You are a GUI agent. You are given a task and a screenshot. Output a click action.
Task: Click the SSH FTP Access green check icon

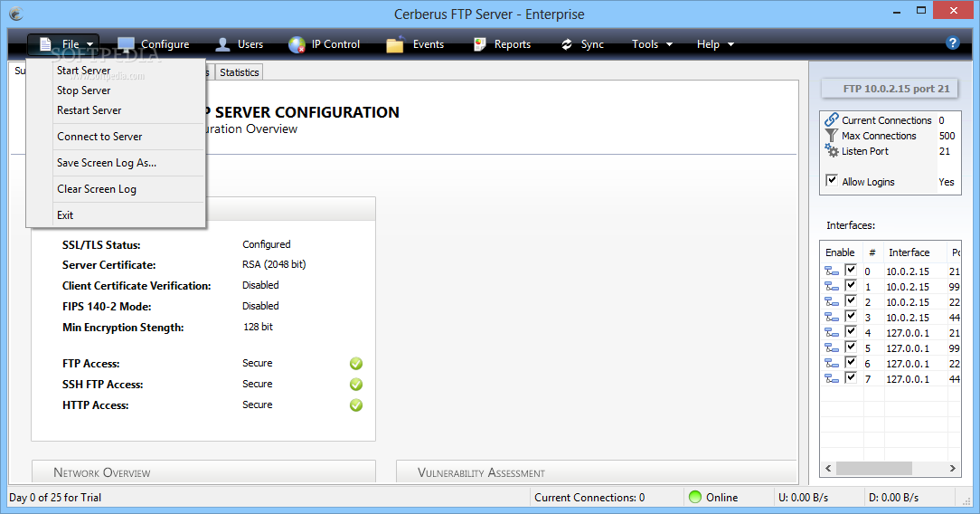[x=356, y=384]
